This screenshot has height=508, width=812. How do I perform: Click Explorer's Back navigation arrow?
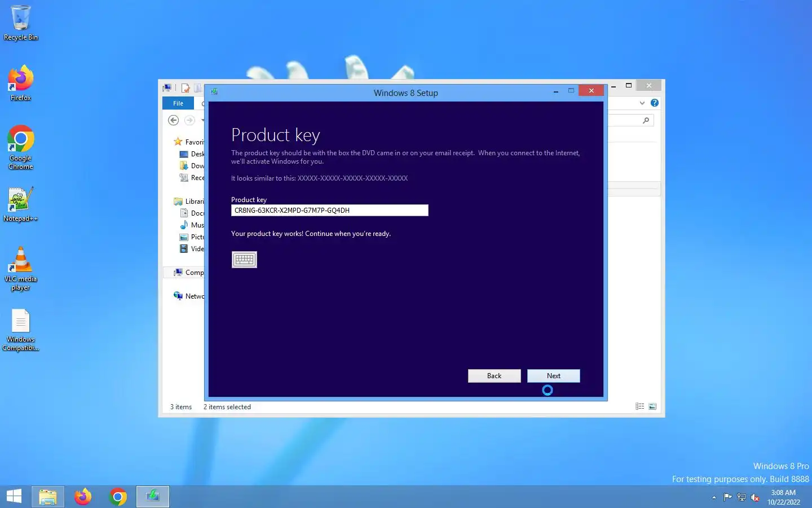[174, 120]
